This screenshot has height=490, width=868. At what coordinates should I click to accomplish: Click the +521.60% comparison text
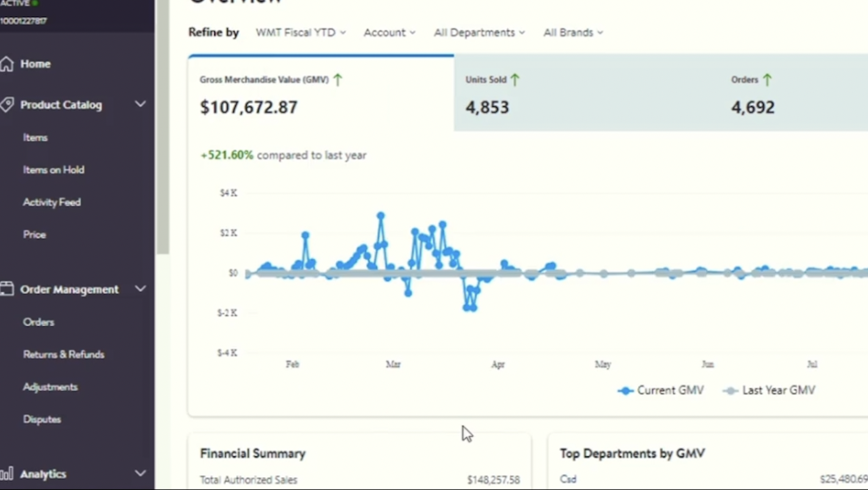pos(284,155)
